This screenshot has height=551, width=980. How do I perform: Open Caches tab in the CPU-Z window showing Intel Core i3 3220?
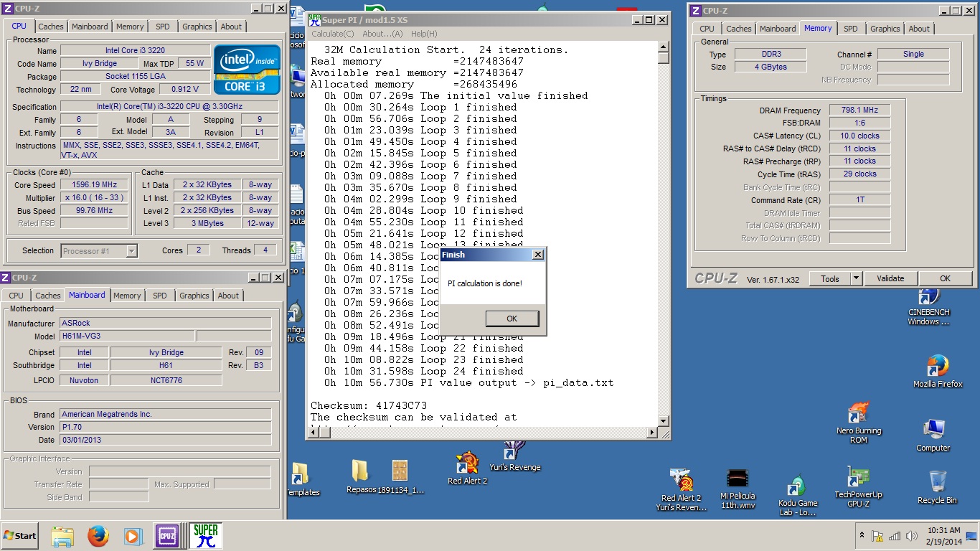pos(51,27)
